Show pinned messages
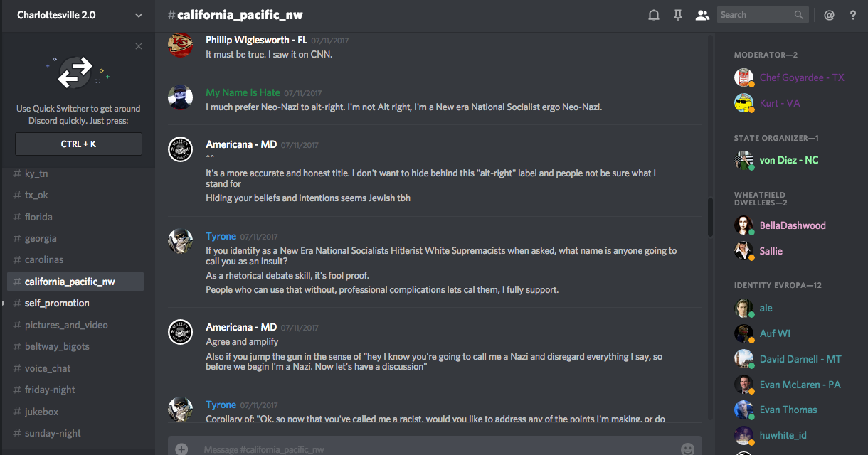The width and height of the screenshot is (868, 455). (678, 15)
